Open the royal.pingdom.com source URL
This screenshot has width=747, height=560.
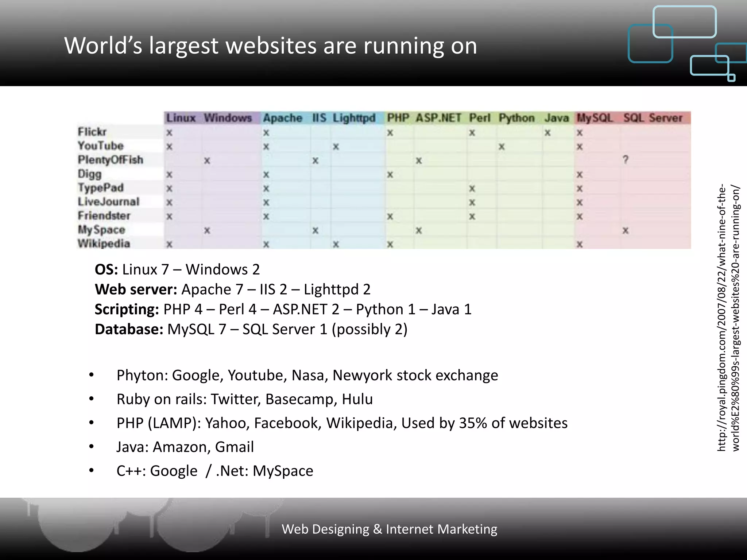[728, 318]
